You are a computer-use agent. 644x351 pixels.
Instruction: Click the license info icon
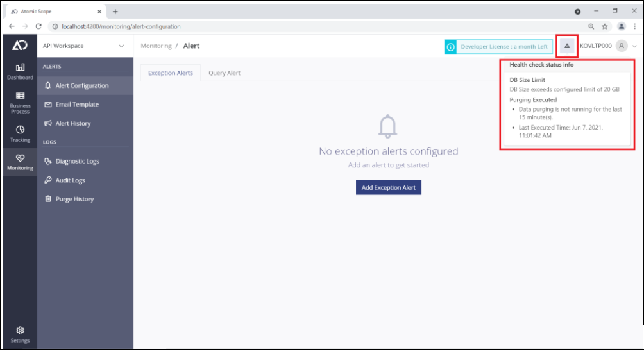pos(451,47)
